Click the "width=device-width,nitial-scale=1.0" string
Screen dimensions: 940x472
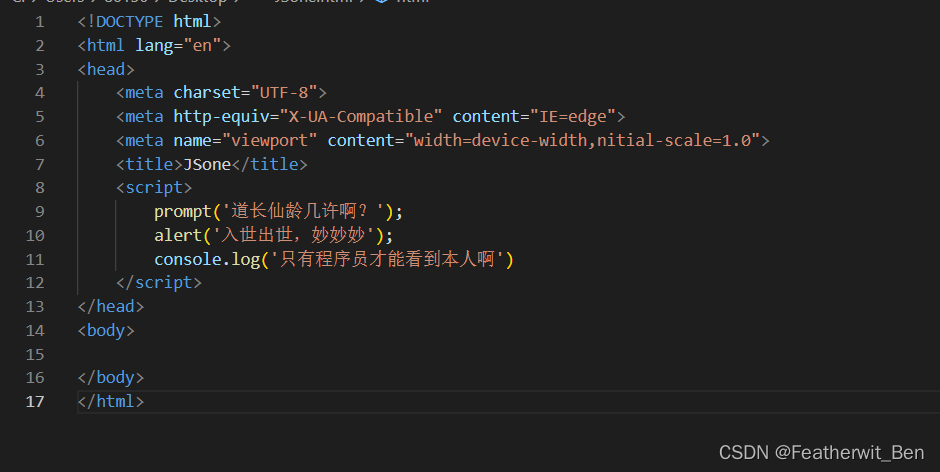(x=582, y=140)
